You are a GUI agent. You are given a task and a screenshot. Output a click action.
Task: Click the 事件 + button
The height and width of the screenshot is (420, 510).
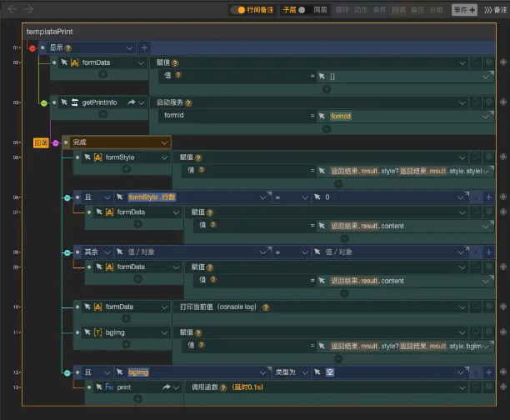464,10
